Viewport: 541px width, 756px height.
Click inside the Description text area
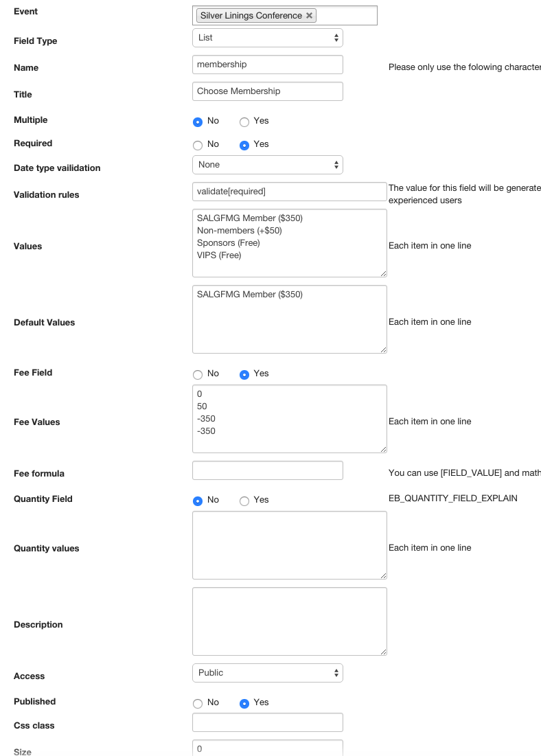pos(289,621)
